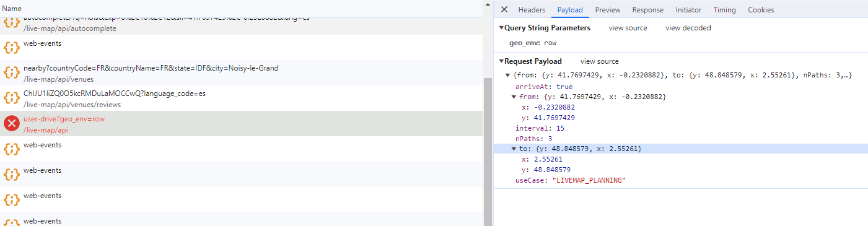Screen dimensions: 868x226
Task: Select the venues reviews request row
Action: tap(241, 98)
